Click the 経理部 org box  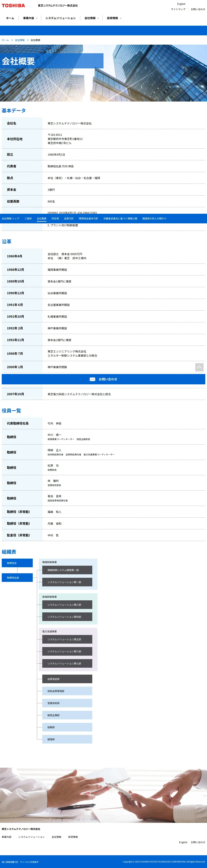(x=67, y=739)
